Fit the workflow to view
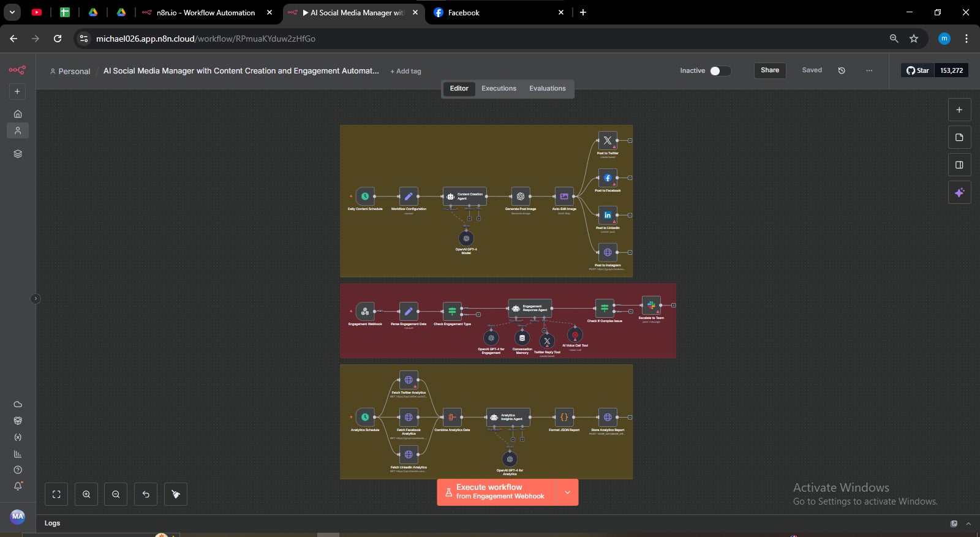Viewport: 980px width, 537px height. 56,494
